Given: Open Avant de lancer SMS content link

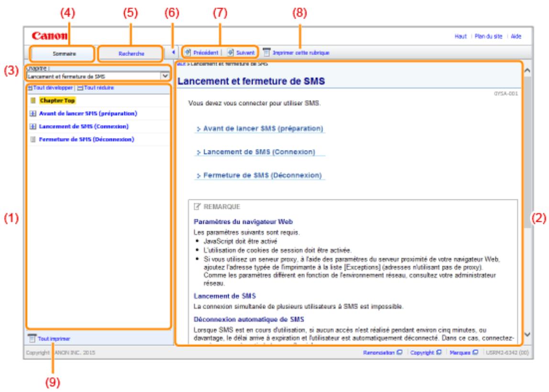Looking at the screenshot, I should point(263,129).
